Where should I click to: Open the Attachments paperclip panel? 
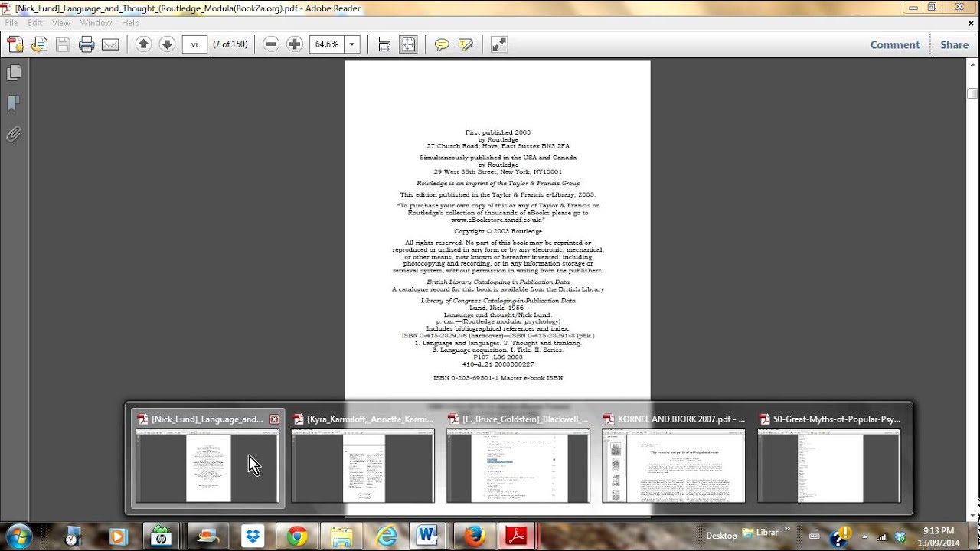click(x=14, y=134)
